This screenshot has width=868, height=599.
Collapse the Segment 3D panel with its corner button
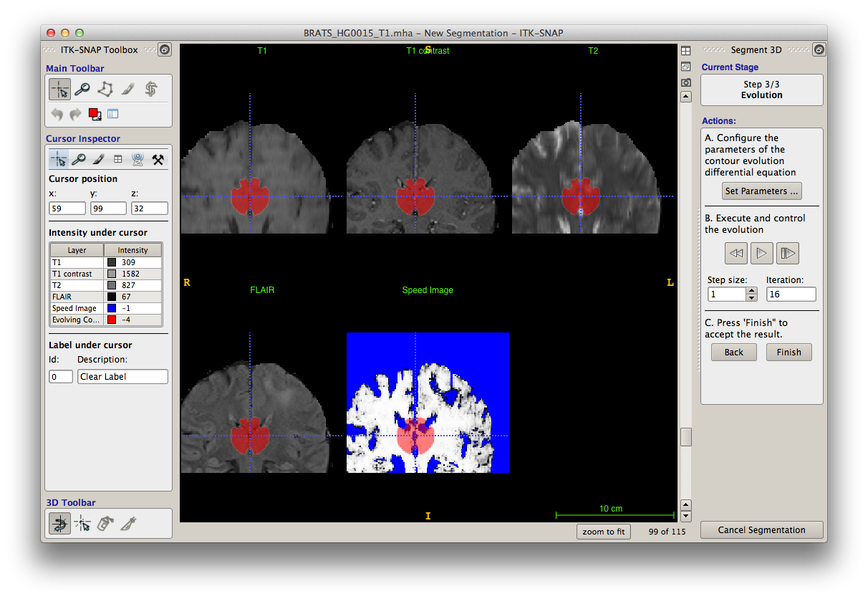(x=819, y=49)
